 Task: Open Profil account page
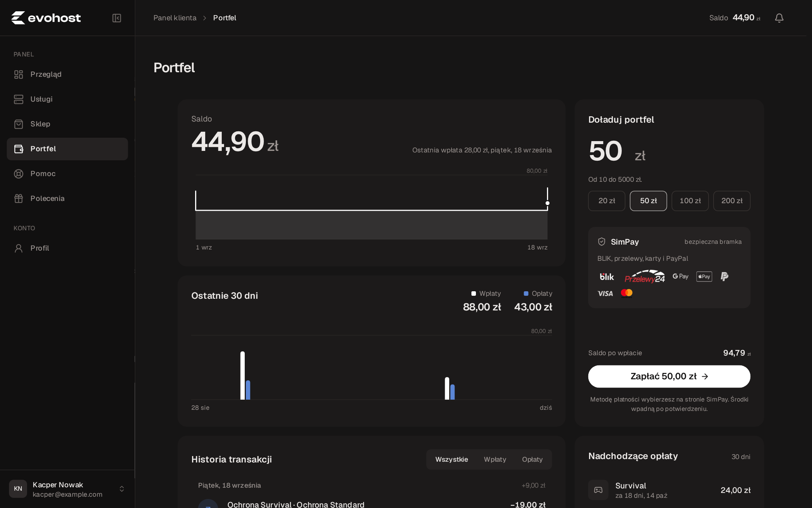(x=67, y=248)
